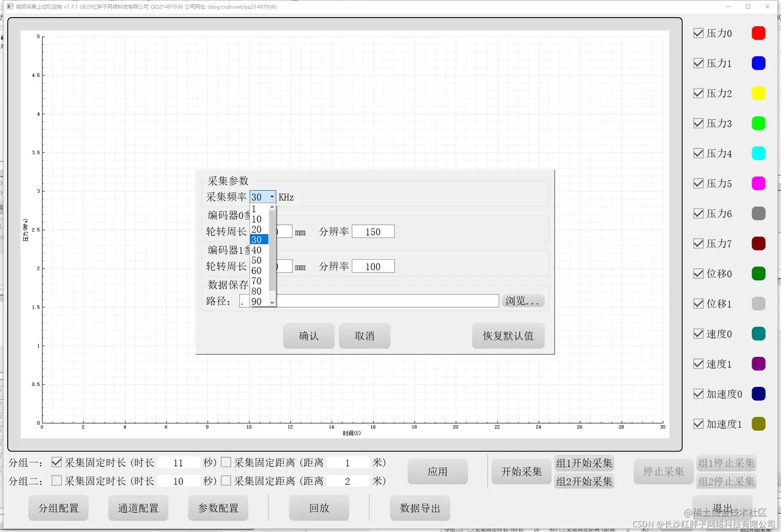Viewport: 781px width, 532px height.
Task: Apply settings with the 应用 button
Action: pos(437,471)
